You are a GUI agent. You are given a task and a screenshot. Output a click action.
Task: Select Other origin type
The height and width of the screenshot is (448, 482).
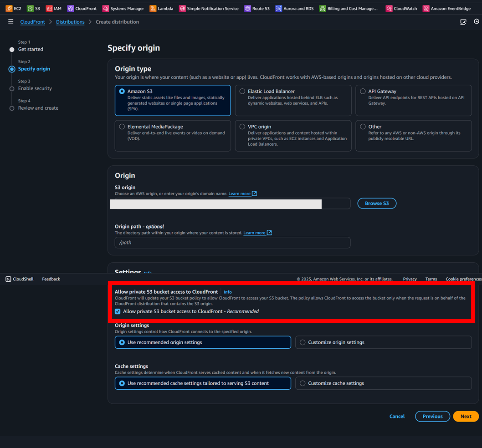coord(414,136)
